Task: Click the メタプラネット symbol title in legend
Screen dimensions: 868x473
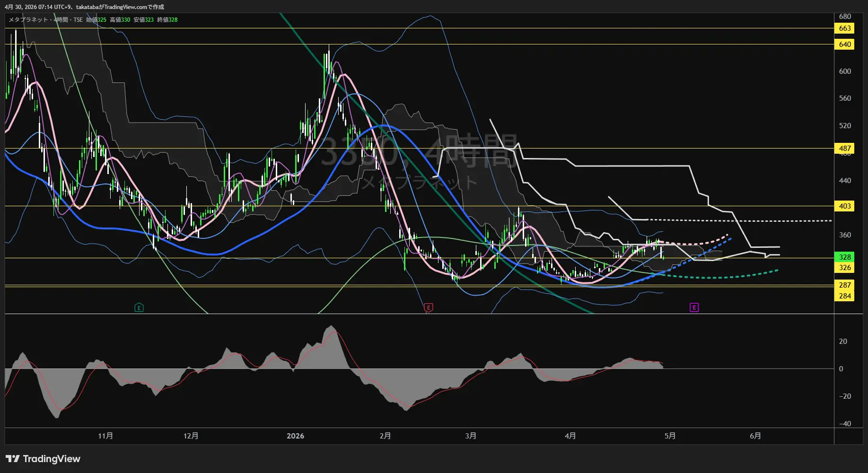Action: (28, 20)
